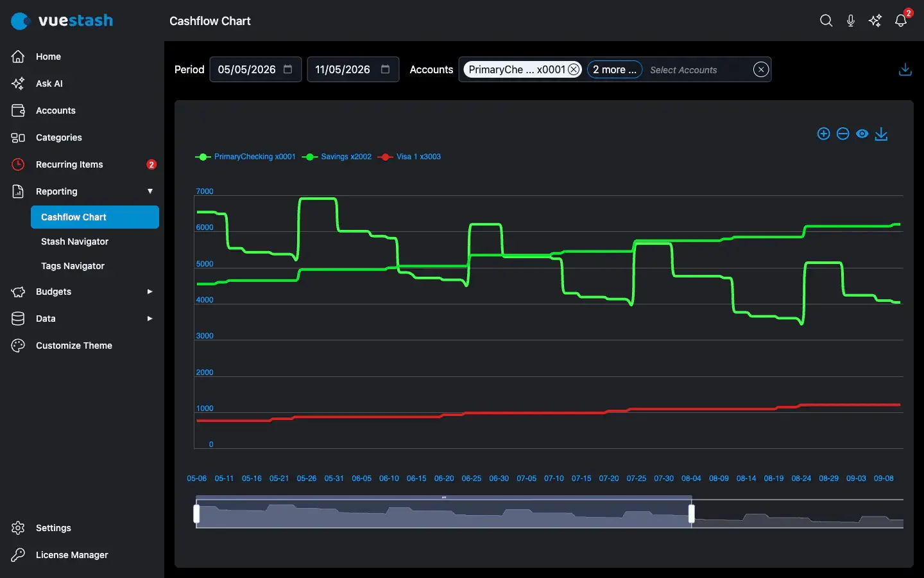The height and width of the screenshot is (578, 924).
Task: Click the Settings gear icon
Action: click(x=18, y=528)
